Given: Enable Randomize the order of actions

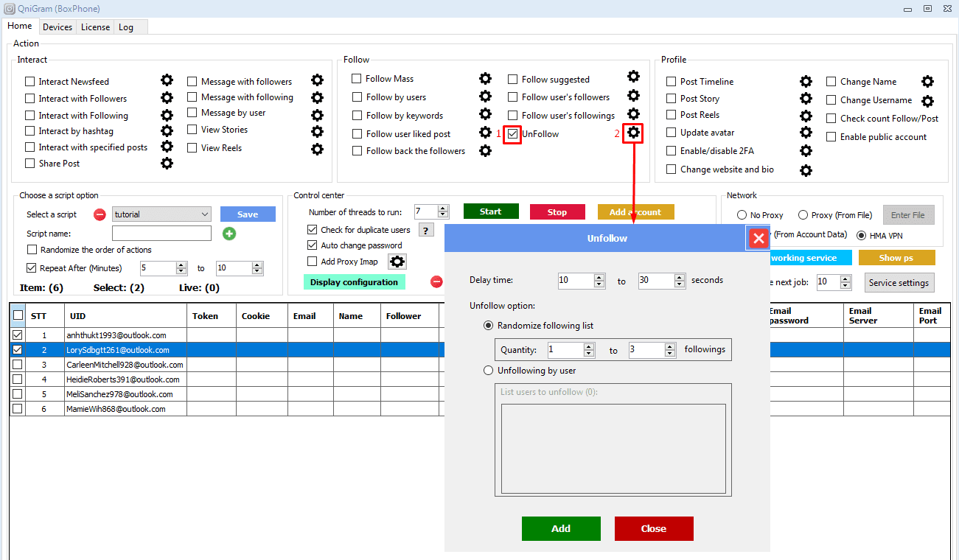Looking at the screenshot, I should point(32,250).
